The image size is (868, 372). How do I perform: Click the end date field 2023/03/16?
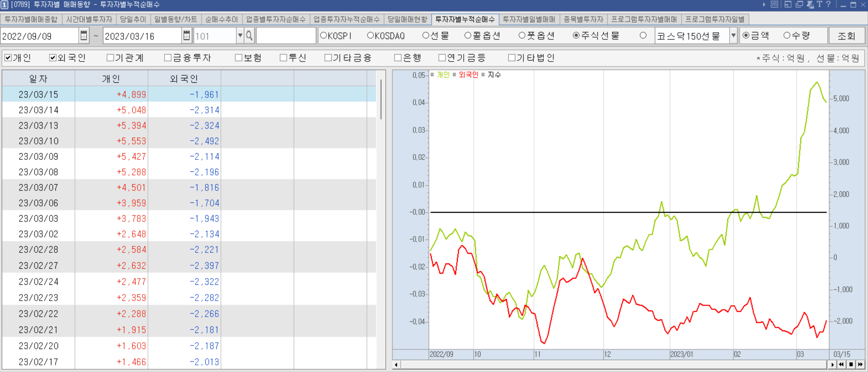(142, 36)
